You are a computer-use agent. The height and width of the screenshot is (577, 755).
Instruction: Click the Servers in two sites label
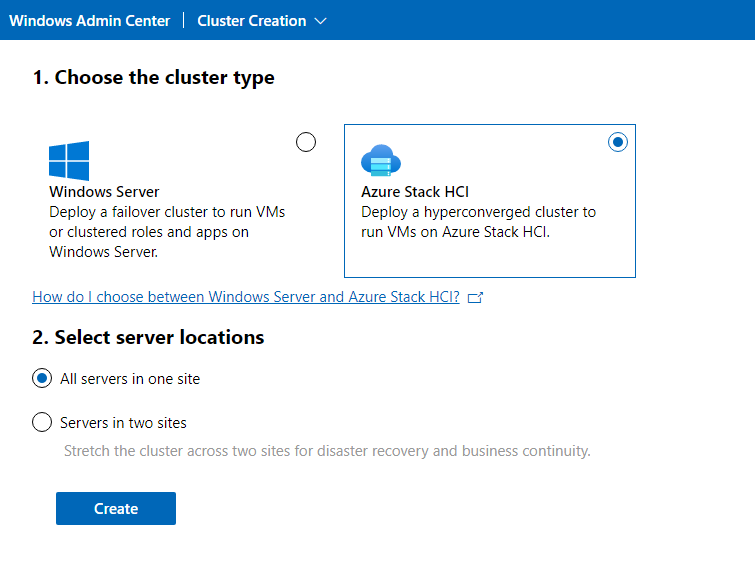coord(123,422)
